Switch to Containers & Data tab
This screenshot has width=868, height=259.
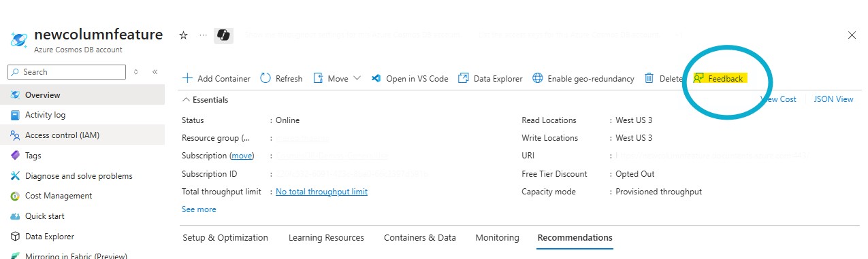(x=420, y=238)
